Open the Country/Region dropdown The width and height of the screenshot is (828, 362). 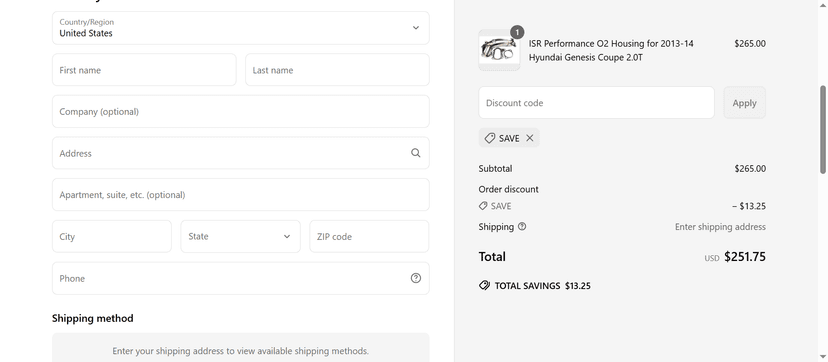241,28
